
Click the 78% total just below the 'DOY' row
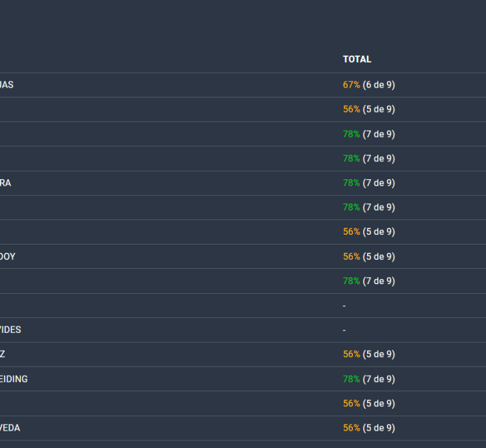(x=351, y=281)
